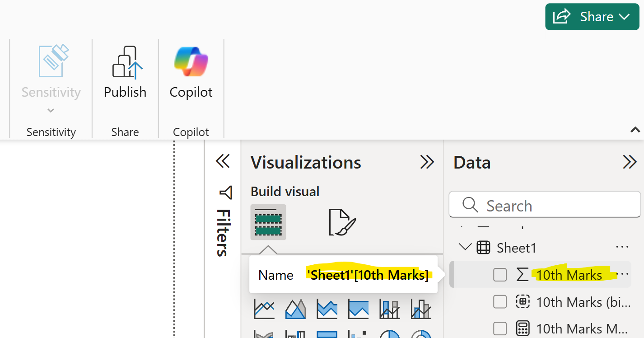644x338 pixels.
Task: Collapse the Visualizations pane
Action: pos(427,162)
